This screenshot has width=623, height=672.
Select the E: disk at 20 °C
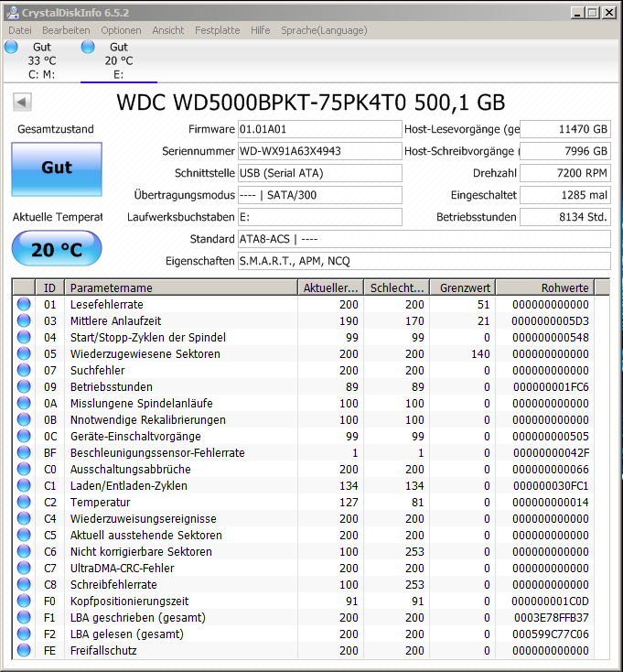pos(119,60)
